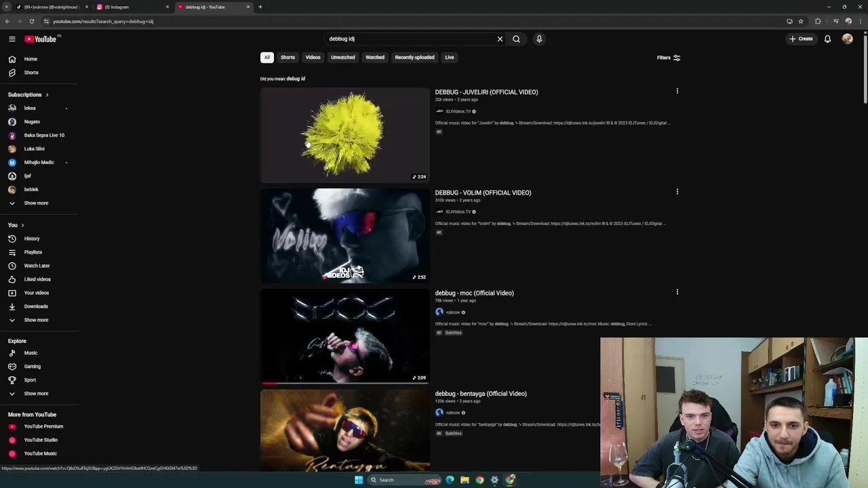Open more options for DEBBUG - JUVELIRI video
The height and width of the screenshot is (488, 868).
(x=677, y=91)
